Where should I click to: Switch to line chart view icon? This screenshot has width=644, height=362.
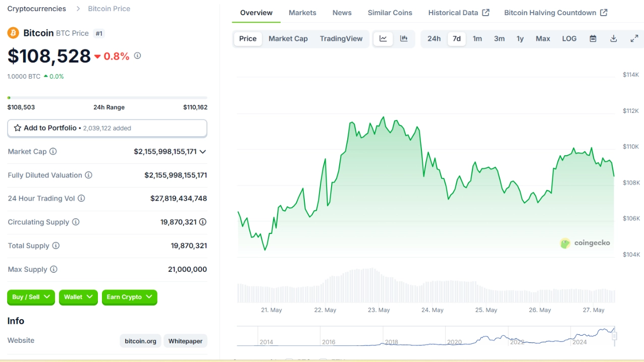(x=383, y=39)
